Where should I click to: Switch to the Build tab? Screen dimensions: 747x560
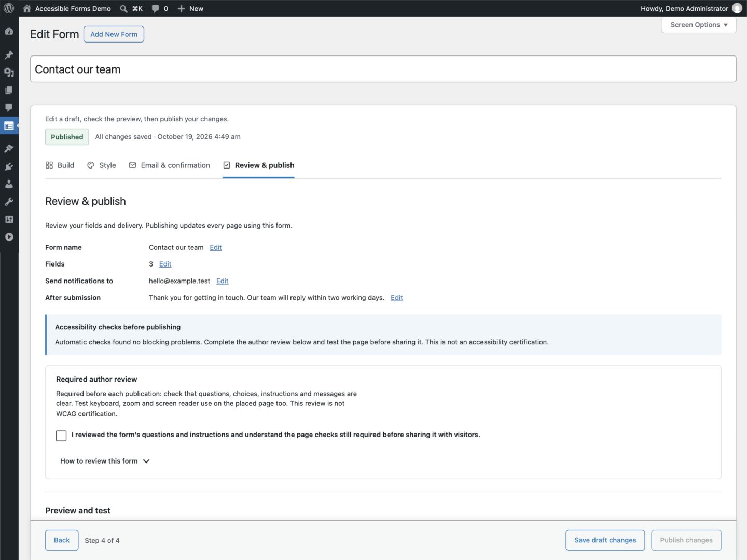coord(60,165)
